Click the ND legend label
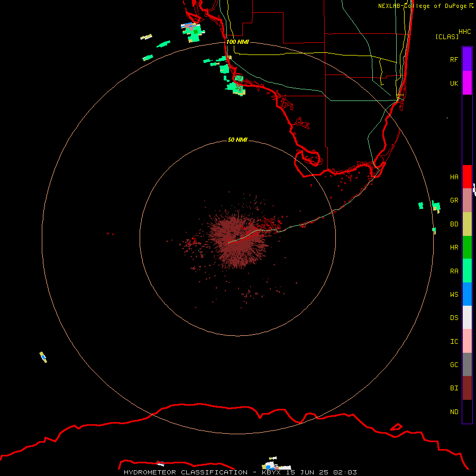This screenshot has width=476, height=476. [x=454, y=412]
